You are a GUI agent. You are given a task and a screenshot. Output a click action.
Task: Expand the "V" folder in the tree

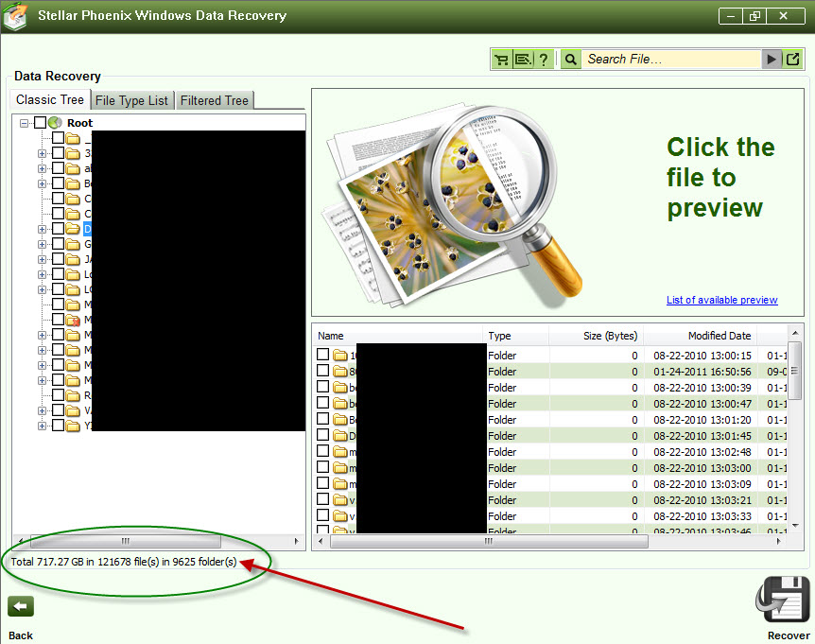click(x=43, y=410)
